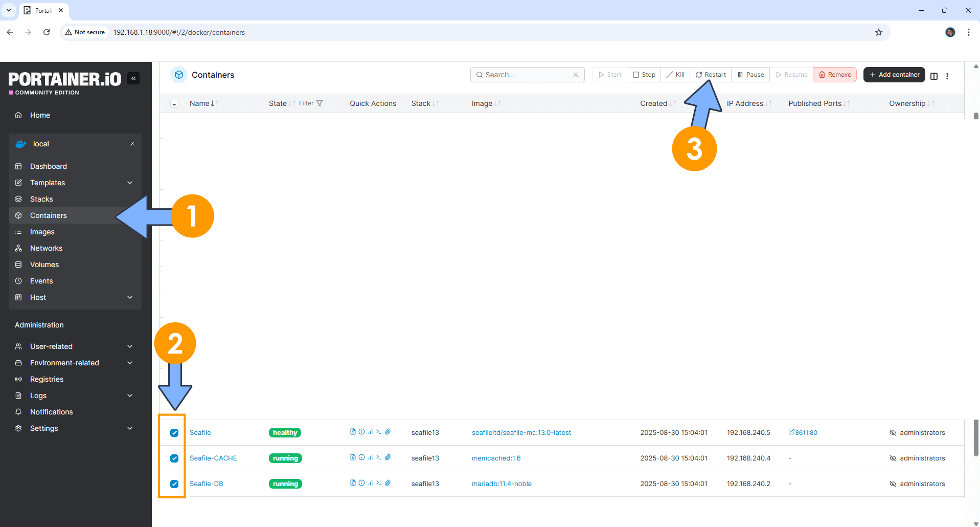Viewport: 980px width, 527px height.
Task: Open exec console icon for Seafile container
Action: coord(379,432)
